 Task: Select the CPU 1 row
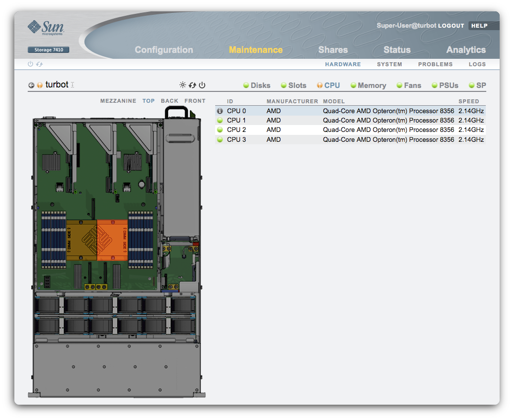(350, 121)
